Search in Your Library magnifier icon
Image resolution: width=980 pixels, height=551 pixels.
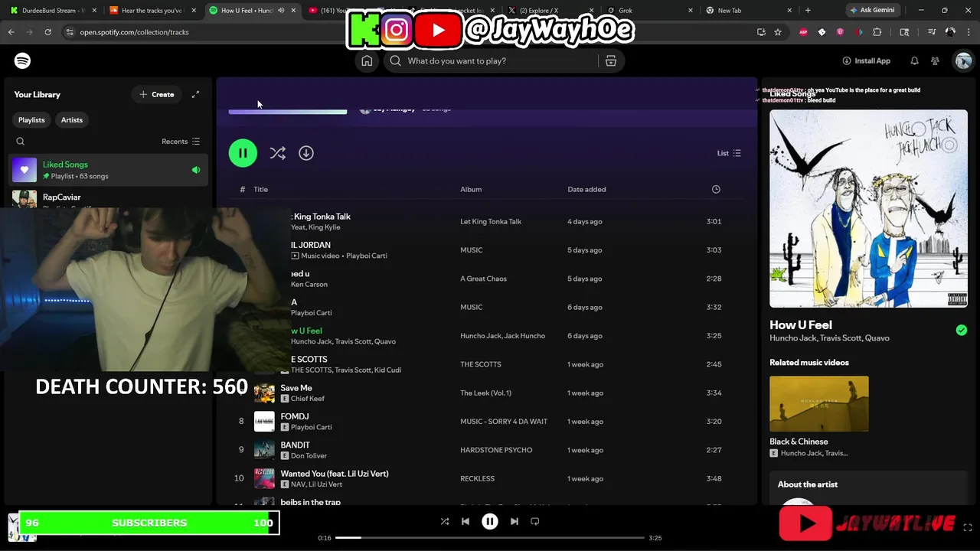point(21,141)
